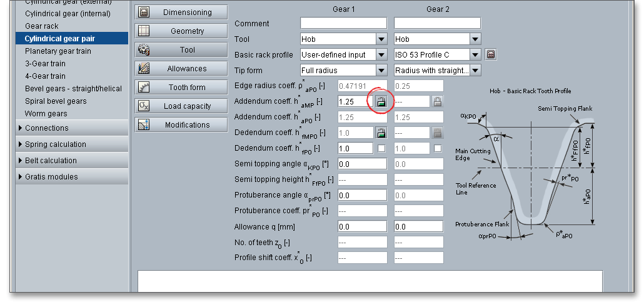This screenshot has width=644, height=302.
Task: Open Gear 1 Basic rack profile dropdown
Action: (381, 54)
